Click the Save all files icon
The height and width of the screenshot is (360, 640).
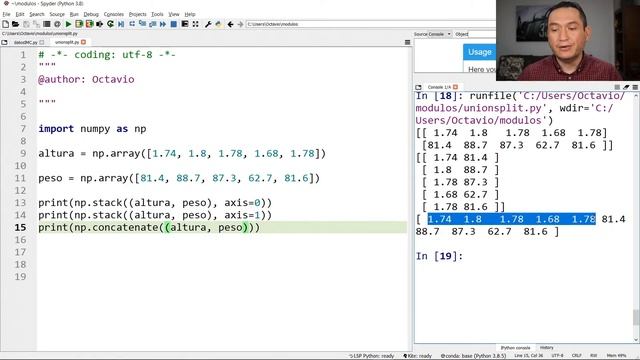click(x=36, y=24)
